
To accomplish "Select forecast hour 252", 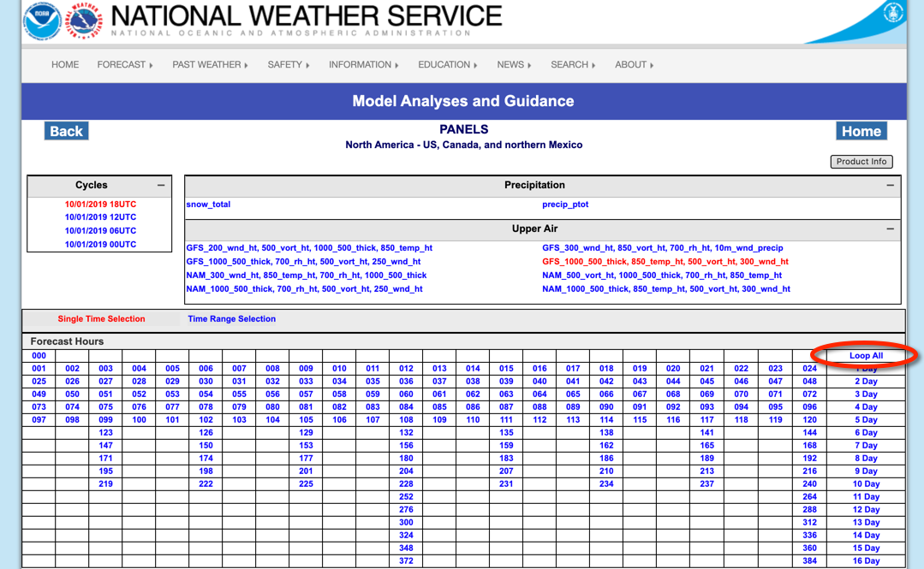I will tap(406, 497).
